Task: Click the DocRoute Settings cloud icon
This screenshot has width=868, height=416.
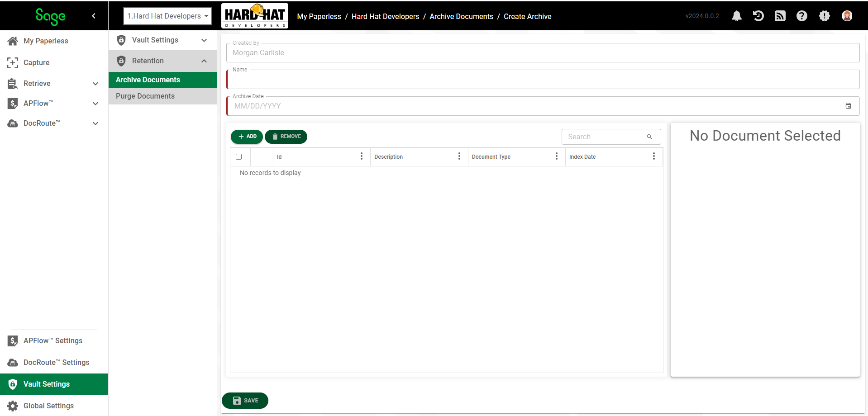Action: [x=13, y=362]
